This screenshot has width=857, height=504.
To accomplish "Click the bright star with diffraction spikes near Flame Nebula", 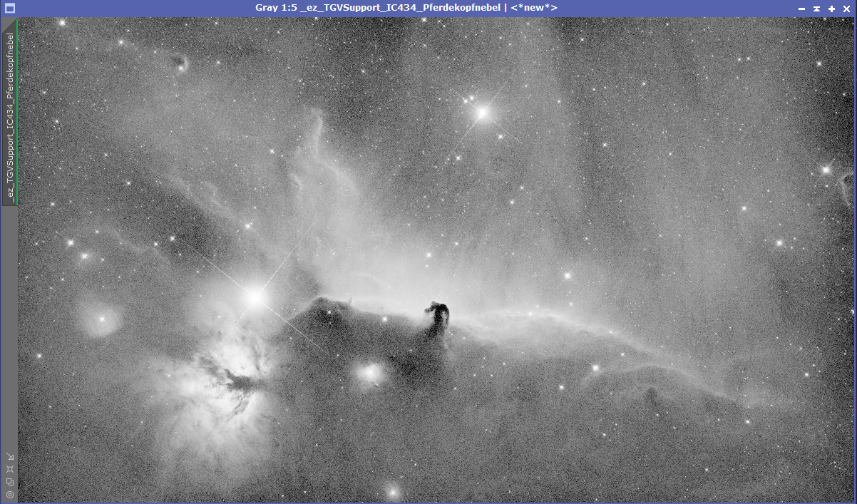I will point(255,297).
